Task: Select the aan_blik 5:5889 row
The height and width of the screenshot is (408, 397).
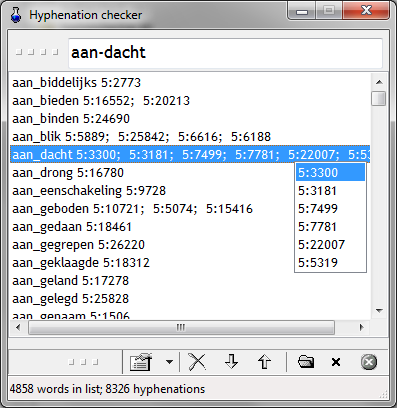Action: click(x=190, y=137)
